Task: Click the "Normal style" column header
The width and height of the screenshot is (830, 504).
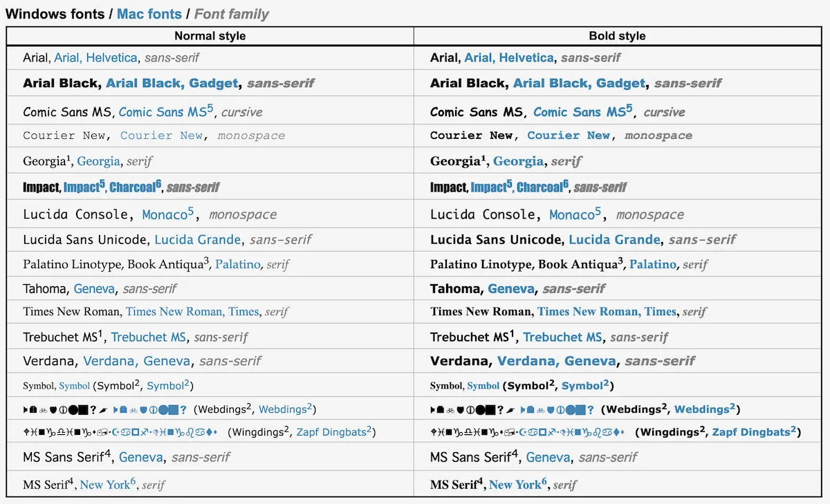Action: 210,36
